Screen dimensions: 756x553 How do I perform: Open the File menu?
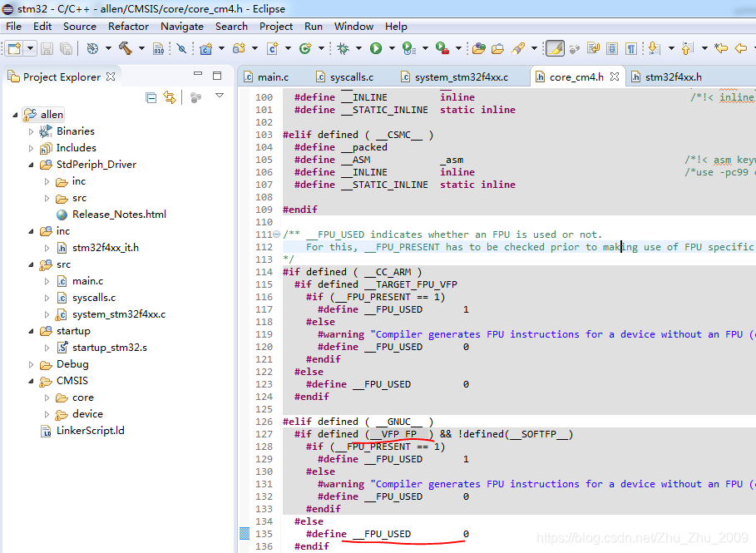13,27
